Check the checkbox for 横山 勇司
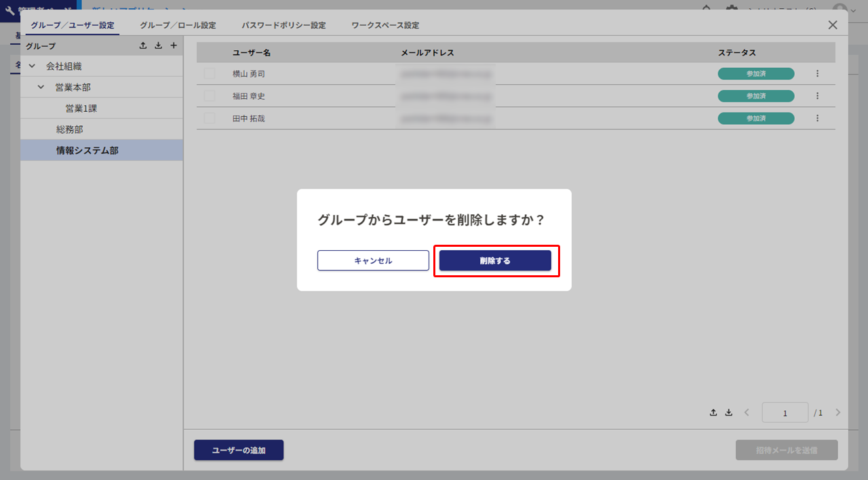 pos(210,74)
